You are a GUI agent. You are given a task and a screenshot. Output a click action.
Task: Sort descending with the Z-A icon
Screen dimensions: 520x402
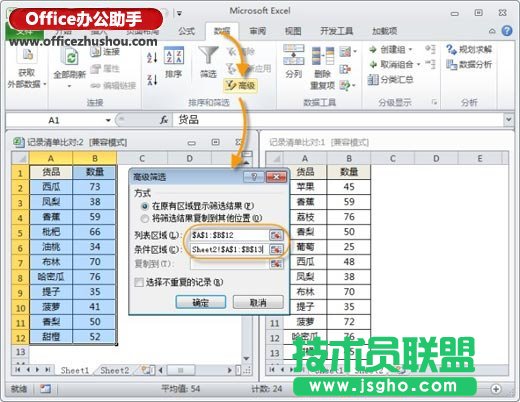coord(152,80)
